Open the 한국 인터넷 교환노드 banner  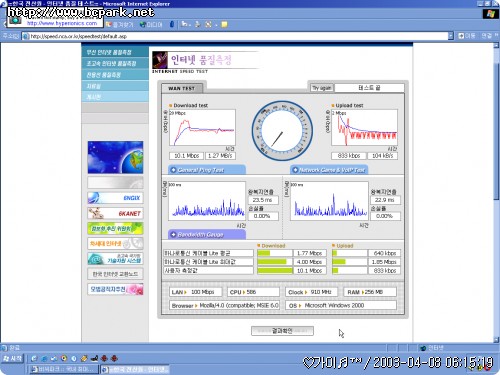pyautogui.click(x=115, y=274)
